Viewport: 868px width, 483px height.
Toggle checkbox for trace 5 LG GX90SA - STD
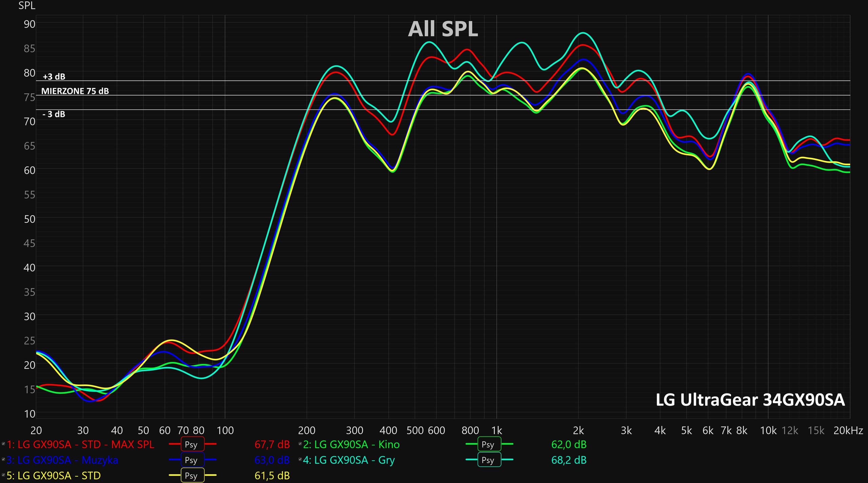pyautogui.click(x=3, y=475)
